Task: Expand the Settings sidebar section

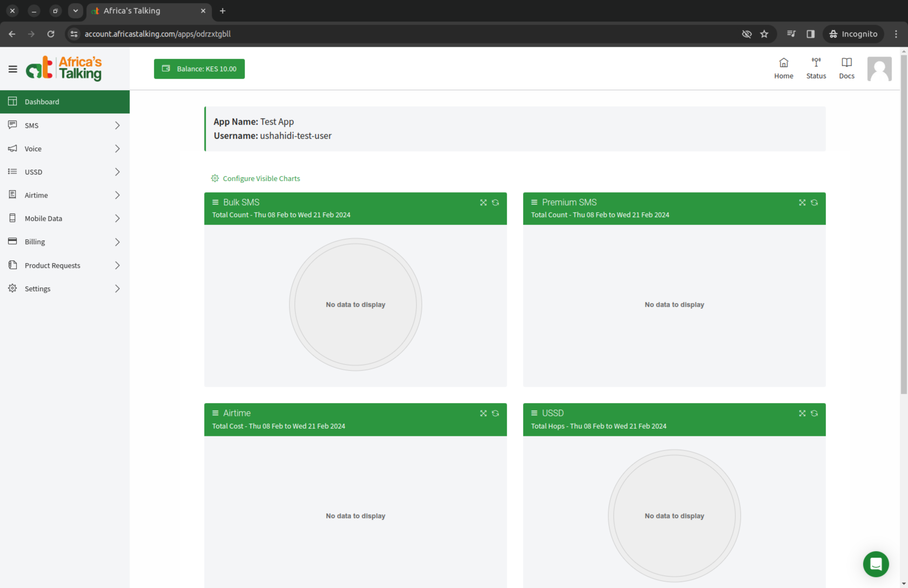Action: click(65, 289)
